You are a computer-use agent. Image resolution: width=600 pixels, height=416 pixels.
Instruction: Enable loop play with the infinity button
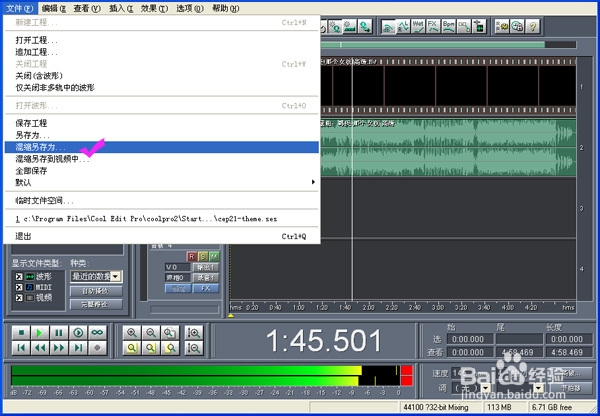(x=97, y=333)
